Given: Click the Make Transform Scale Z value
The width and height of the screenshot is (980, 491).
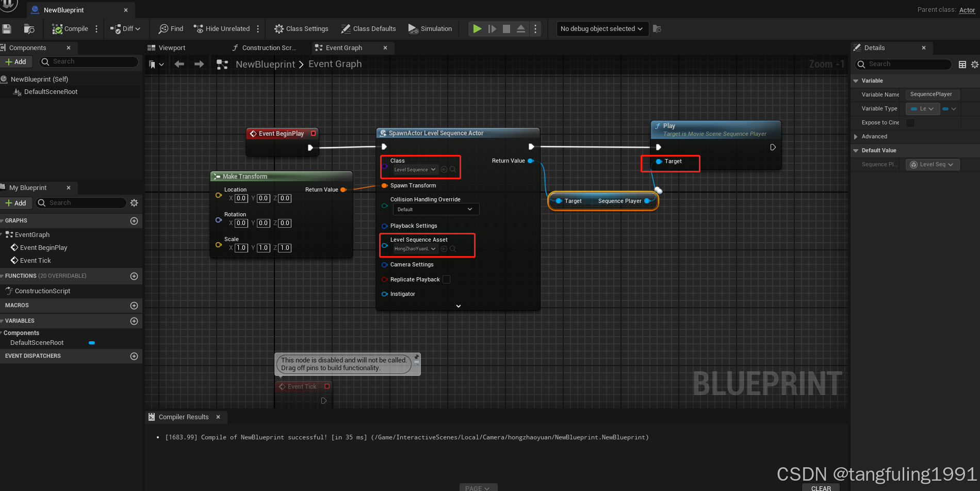Looking at the screenshot, I should pos(285,248).
